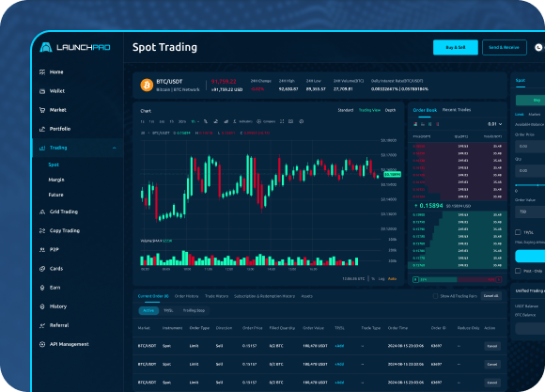
Task: Select the Trailing Stop filter
Action: (x=194, y=310)
